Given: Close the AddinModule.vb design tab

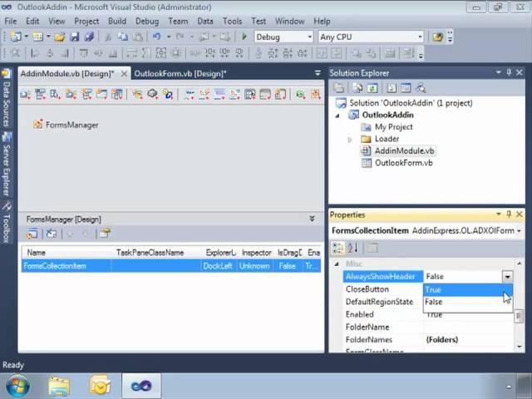Looking at the screenshot, I should [124, 74].
